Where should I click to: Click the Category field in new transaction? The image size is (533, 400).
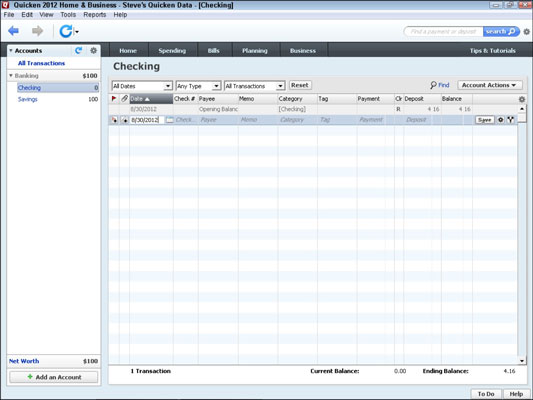[297, 120]
